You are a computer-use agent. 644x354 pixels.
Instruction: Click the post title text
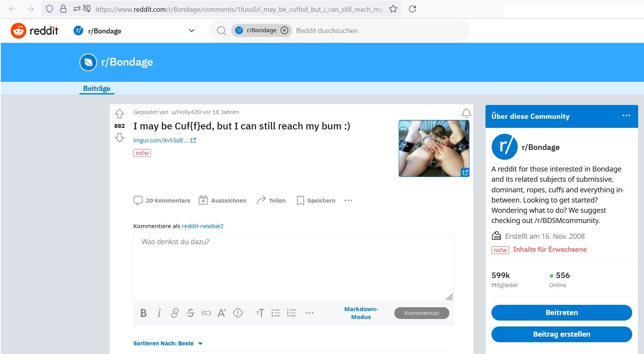(x=241, y=126)
